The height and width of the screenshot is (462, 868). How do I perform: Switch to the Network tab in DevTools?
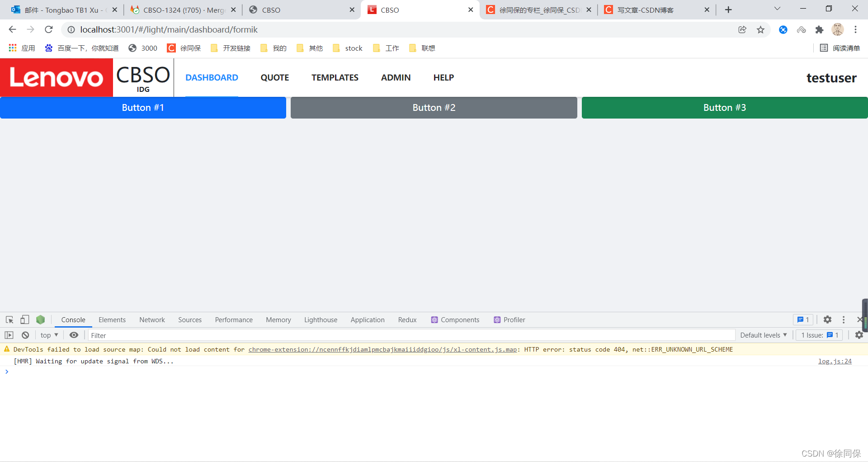click(151, 319)
